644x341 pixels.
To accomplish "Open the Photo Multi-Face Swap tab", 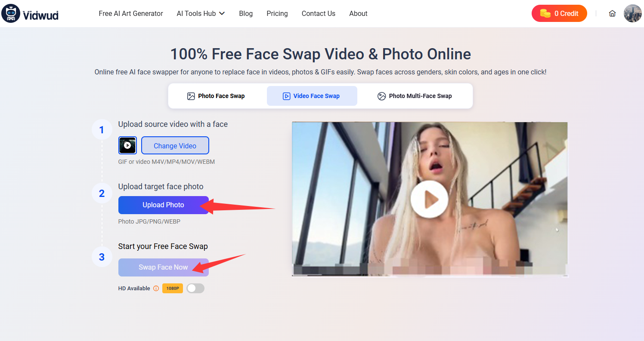I will (415, 96).
